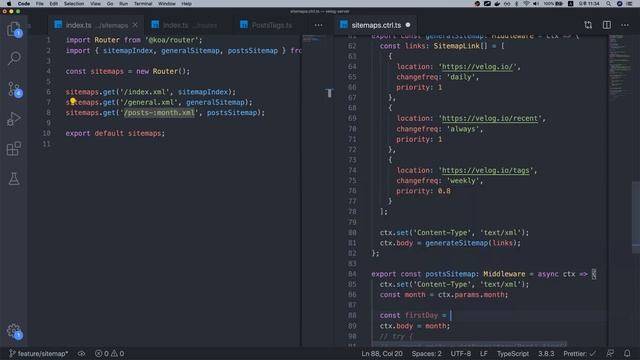Open the Explorer view in activity bar
The width and height of the screenshot is (640, 360).
14,29
